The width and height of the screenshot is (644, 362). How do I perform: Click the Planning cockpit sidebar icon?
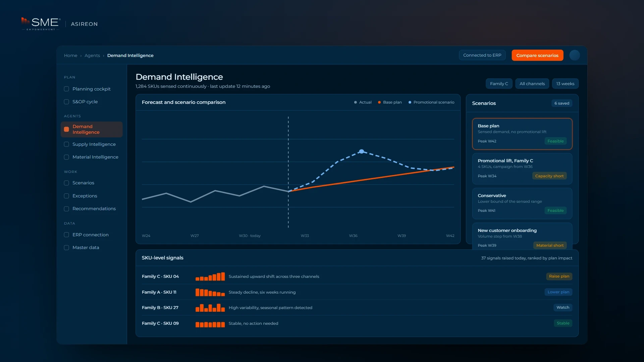(x=66, y=89)
